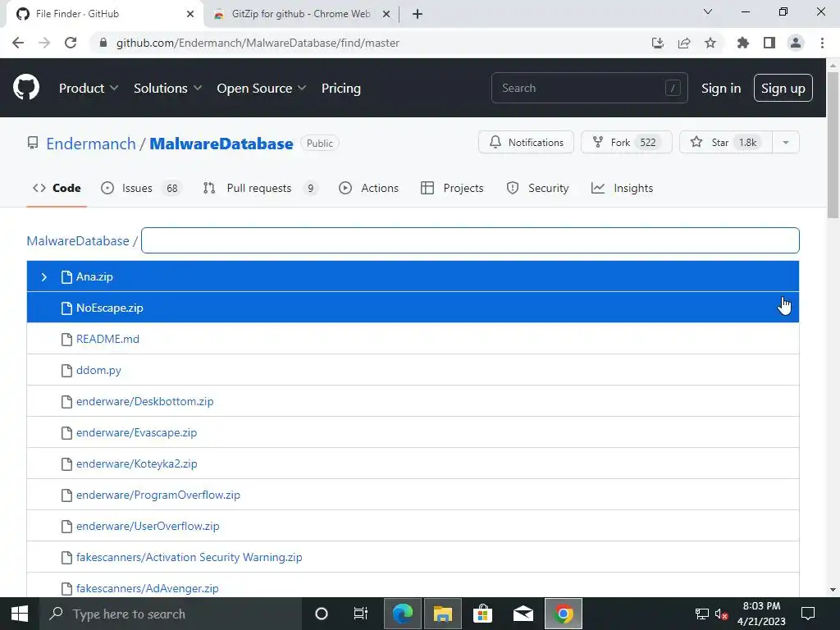Open the Pull requests tab

tap(260, 188)
